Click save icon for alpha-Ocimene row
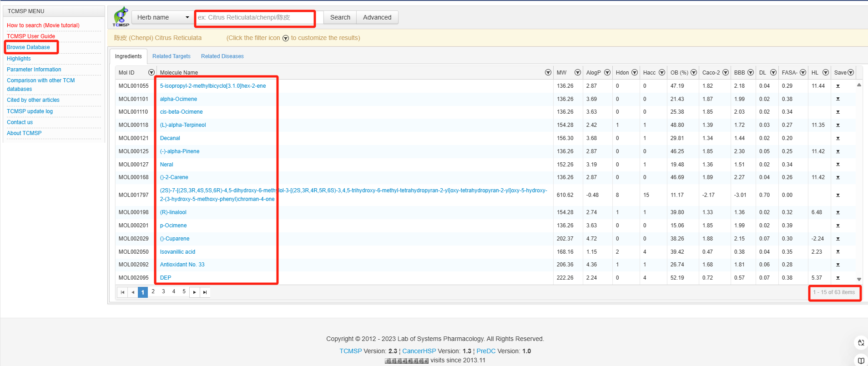The image size is (868, 366). 838,99
